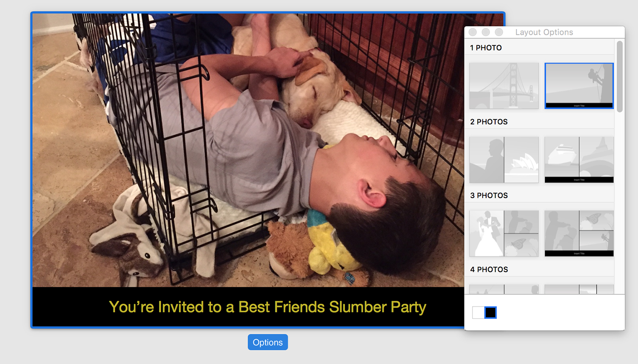Screen dimensions: 638x364
Task: Click the zoom button of Layout Options window
Action: [499, 32]
